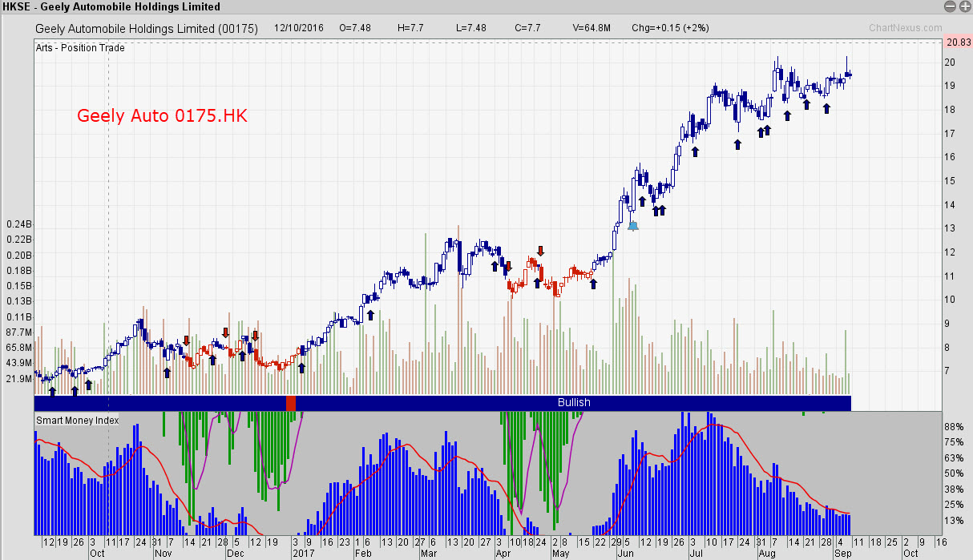Click the 88% index axis label
The image size is (973, 560).
[953, 428]
